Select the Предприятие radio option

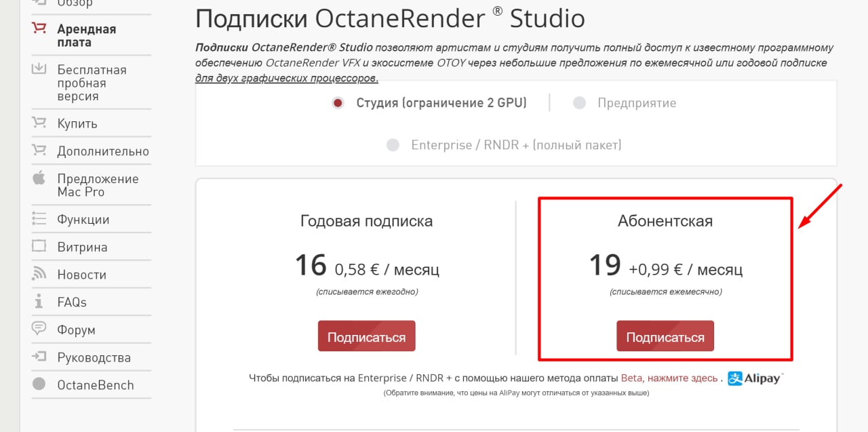(579, 103)
